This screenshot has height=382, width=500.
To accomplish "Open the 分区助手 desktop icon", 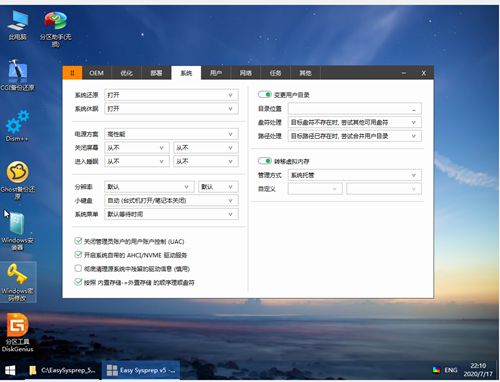I will point(55,29).
